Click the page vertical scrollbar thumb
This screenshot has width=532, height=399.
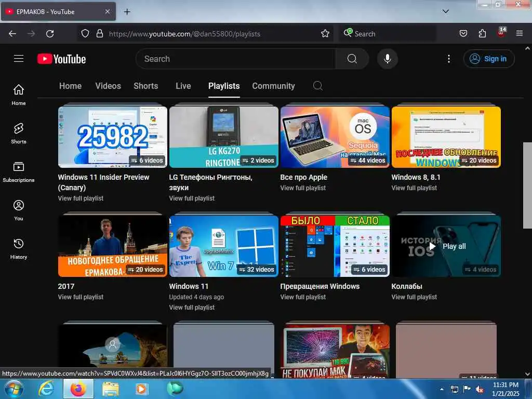[x=527, y=185]
